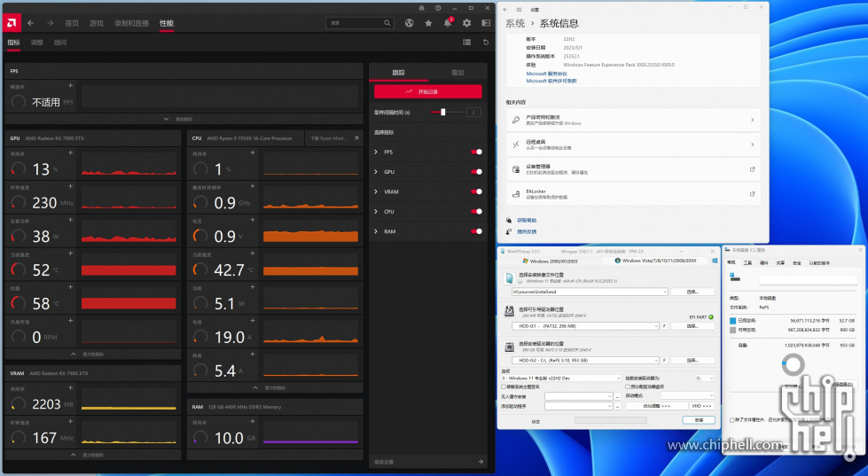
Task: Click the red 开始记录 start logging button
Action: coord(428,91)
